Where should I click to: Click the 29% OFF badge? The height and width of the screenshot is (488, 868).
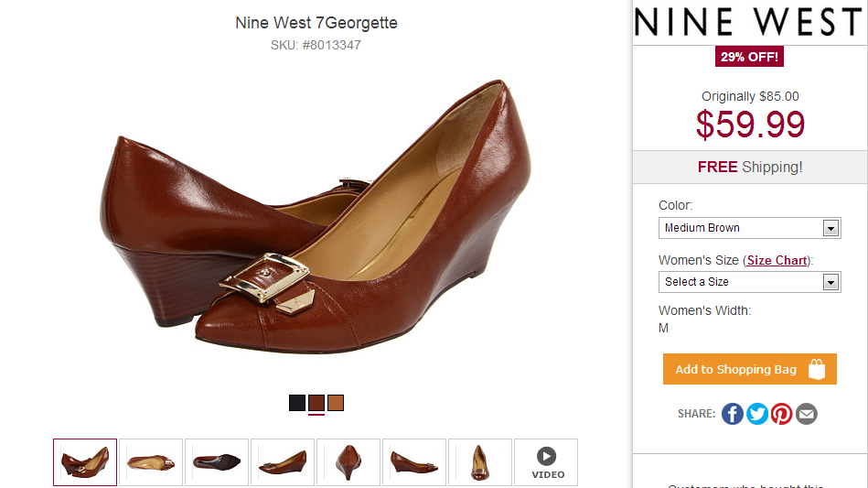749,57
